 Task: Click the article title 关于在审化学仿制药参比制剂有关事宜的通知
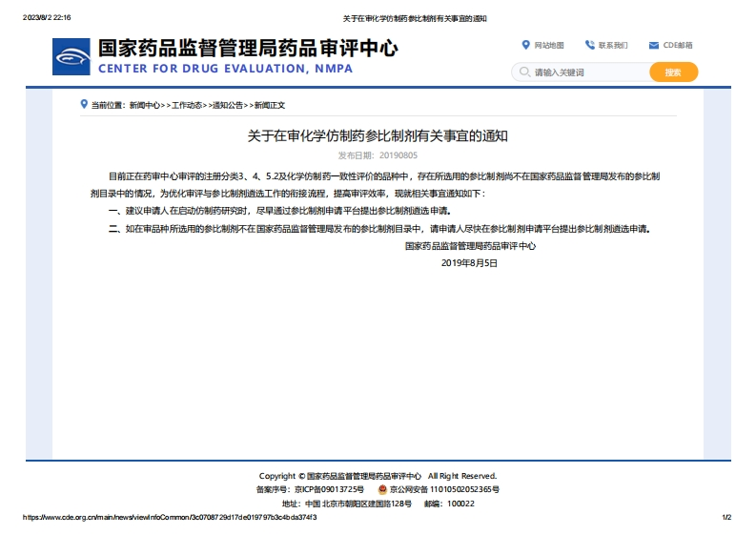(x=378, y=136)
